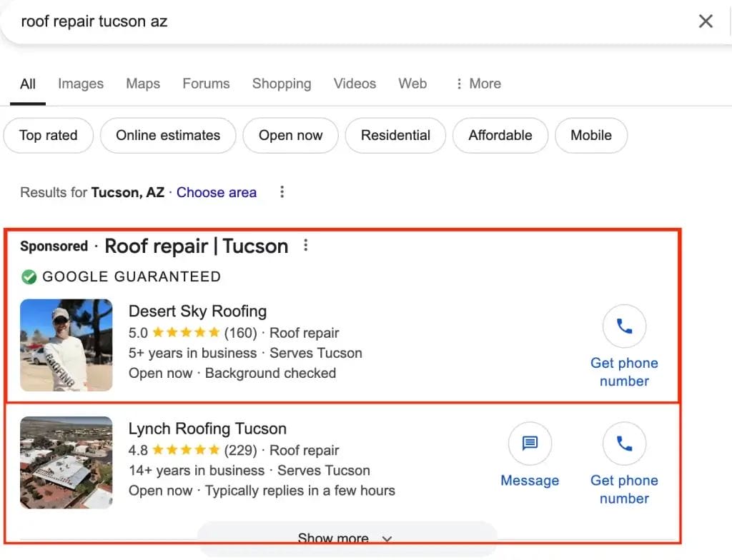
Task: Click the Choose area link
Action: click(x=217, y=191)
